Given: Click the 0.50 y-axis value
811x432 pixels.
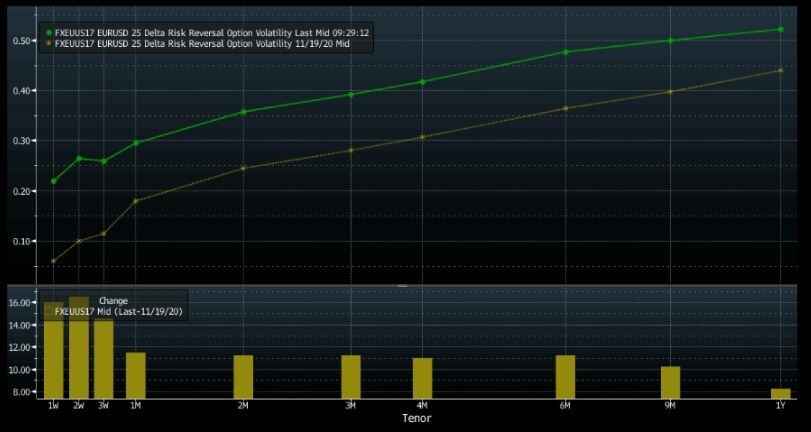Looking at the screenshot, I should pyautogui.click(x=23, y=41).
